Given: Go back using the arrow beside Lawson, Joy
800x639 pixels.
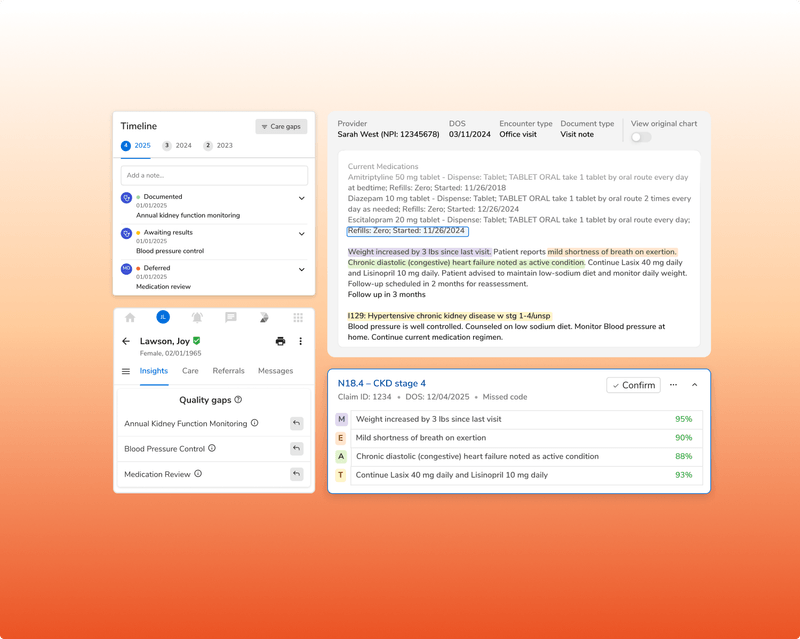Looking at the screenshot, I should point(126,341).
